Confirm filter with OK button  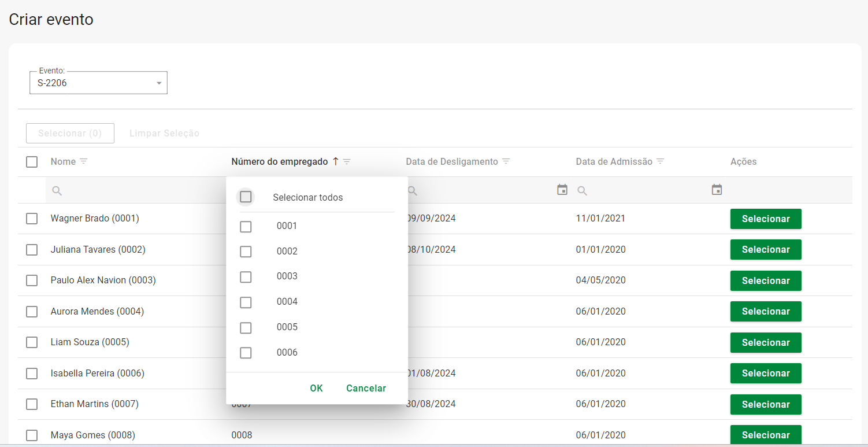(316, 388)
